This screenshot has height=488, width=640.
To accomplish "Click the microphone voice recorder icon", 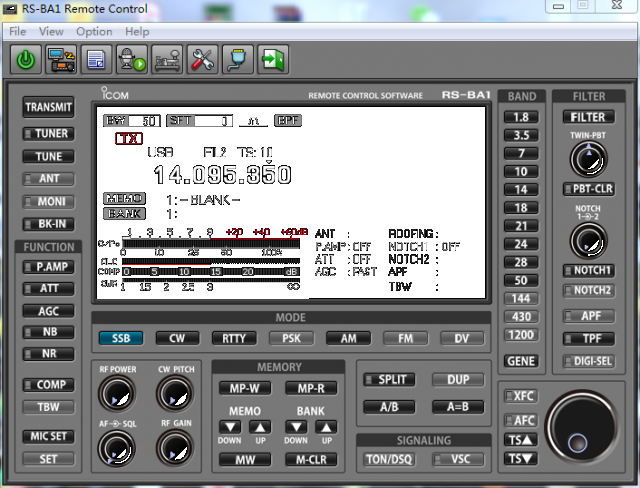I will tap(132, 60).
